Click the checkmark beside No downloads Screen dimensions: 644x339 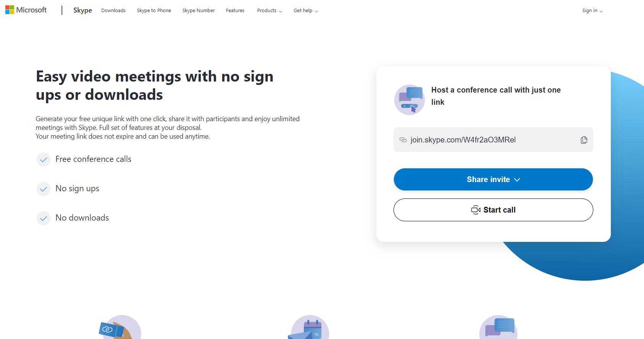click(x=43, y=218)
